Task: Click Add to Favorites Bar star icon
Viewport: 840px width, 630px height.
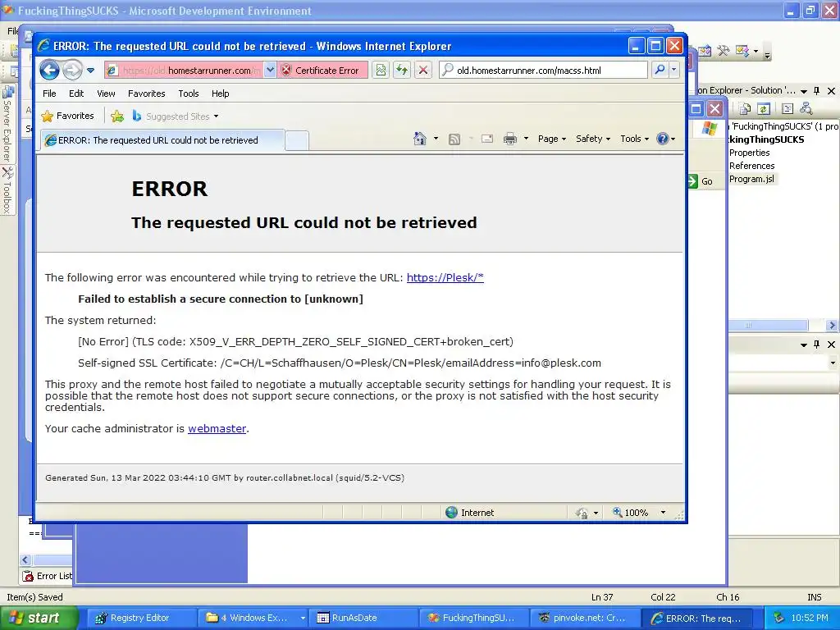Action: coord(117,116)
